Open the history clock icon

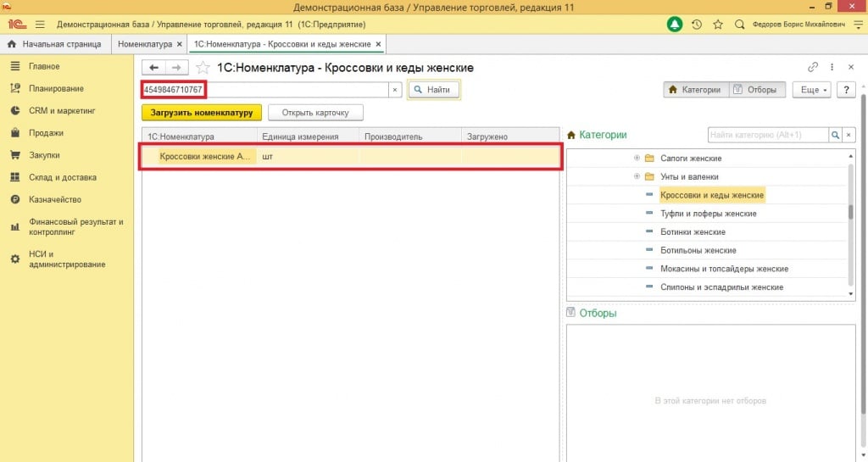(697, 25)
